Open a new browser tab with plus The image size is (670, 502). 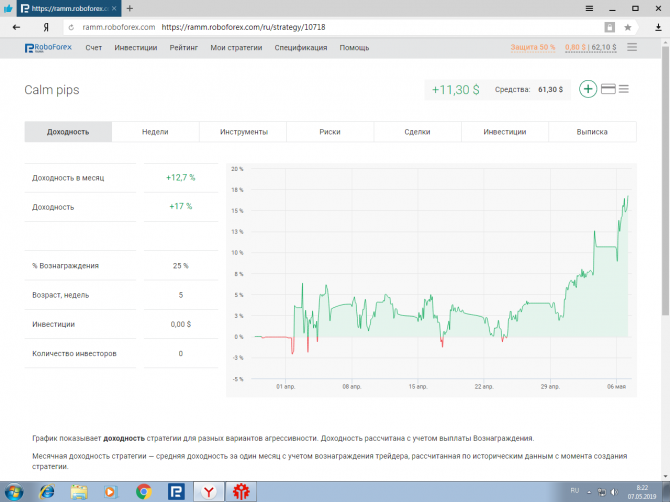tap(130, 8)
